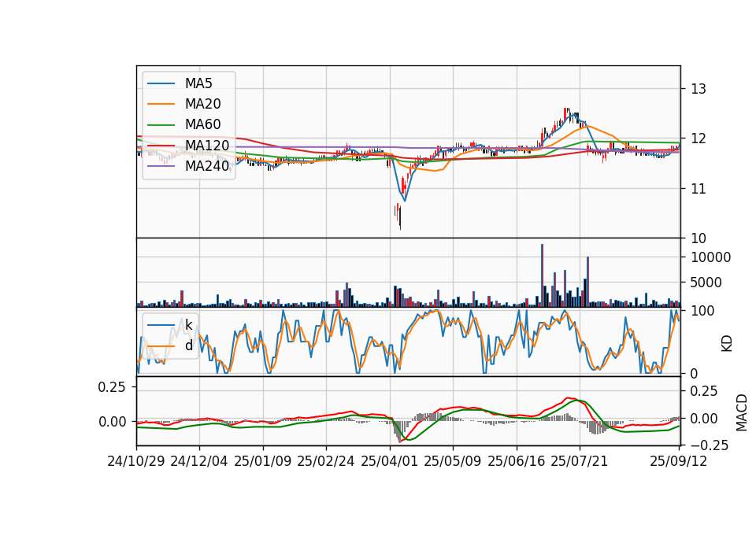The width and height of the screenshot is (756, 543).
Task: Click the k legend label in KD panel
Action: click(x=188, y=325)
